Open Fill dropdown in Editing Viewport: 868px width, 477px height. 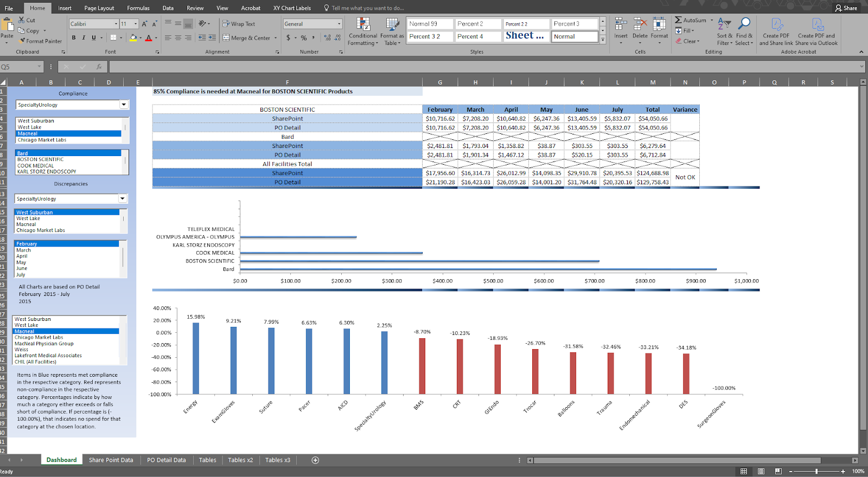pyautogui.click(x=685, y=30)
